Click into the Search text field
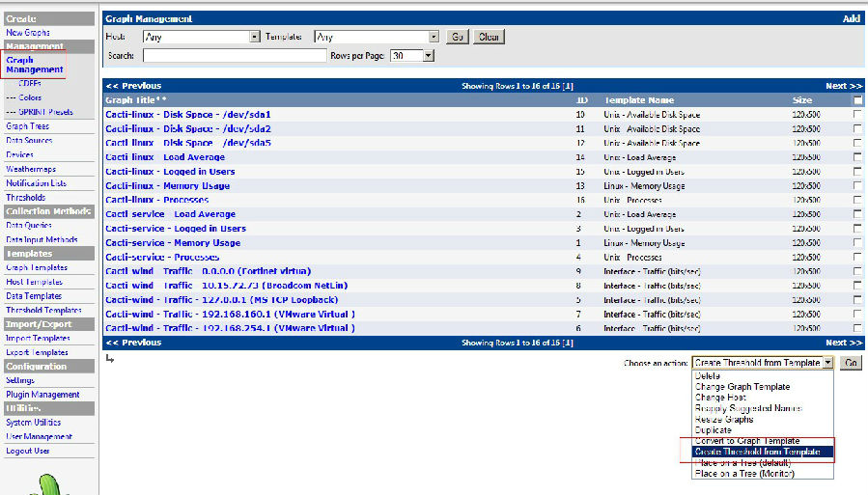 (x=235, y=55)
